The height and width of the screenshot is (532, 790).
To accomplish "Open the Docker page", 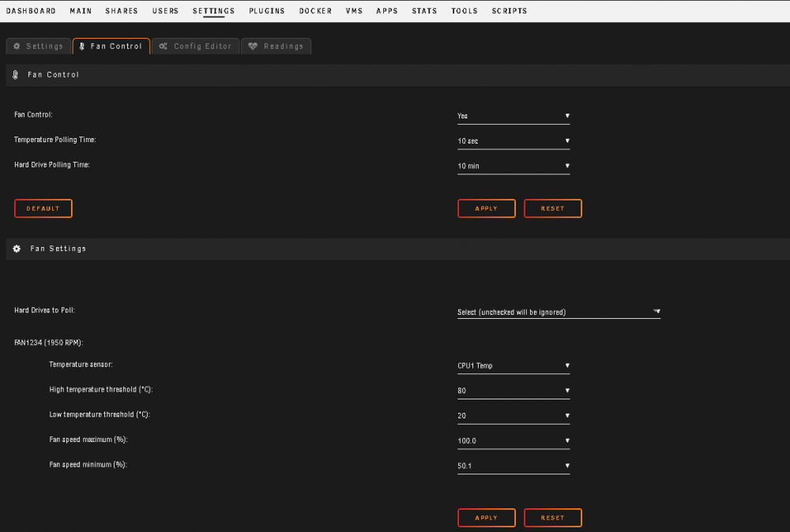I will (315, 10).
